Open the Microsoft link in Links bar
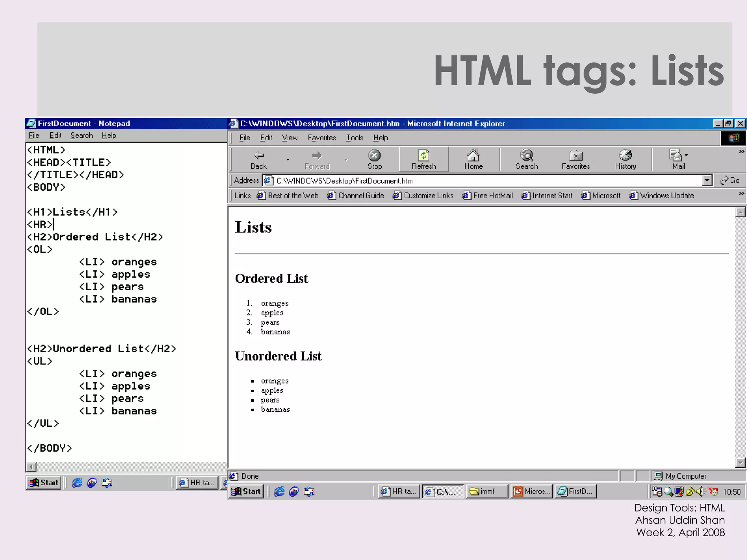The width and height of the screenshot is (747, 560). click(601, 196)
